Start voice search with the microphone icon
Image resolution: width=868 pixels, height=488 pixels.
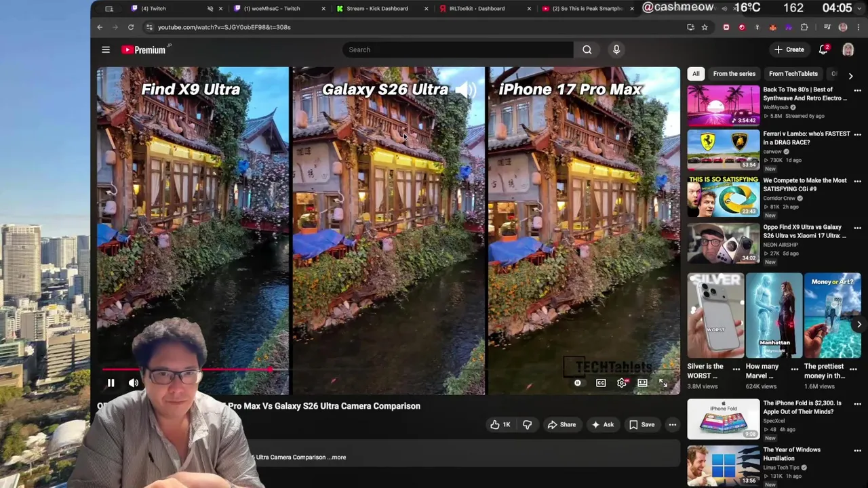616,49
